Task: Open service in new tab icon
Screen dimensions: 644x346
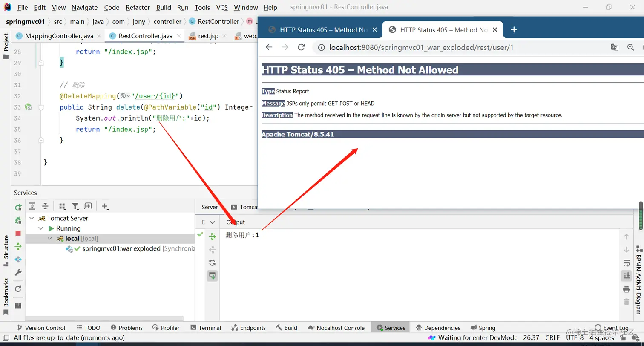Action: click(88, 206)
